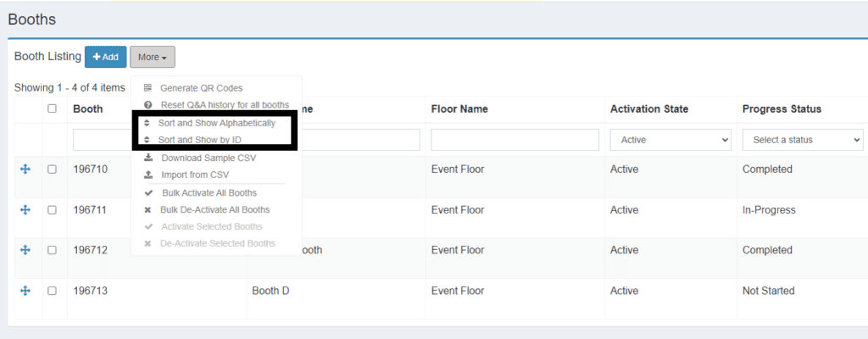Click Completed status for booth 196710
This screenshot has width=868, height=339.
pos(767,169)
